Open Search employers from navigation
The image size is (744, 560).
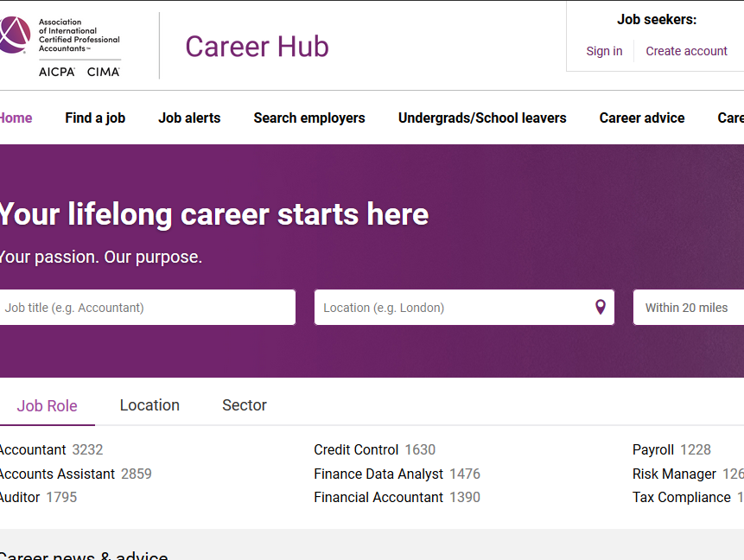click(x=309, y=118)
